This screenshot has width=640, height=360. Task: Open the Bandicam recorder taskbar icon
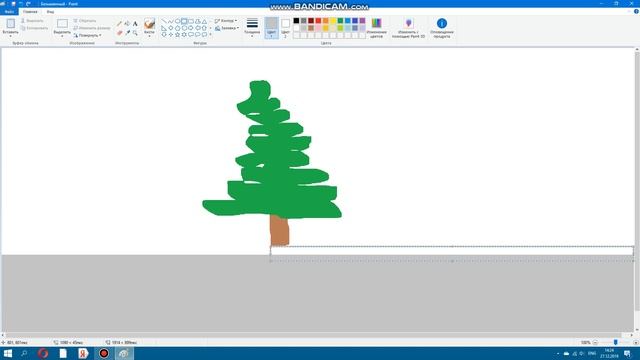(104, 353)
